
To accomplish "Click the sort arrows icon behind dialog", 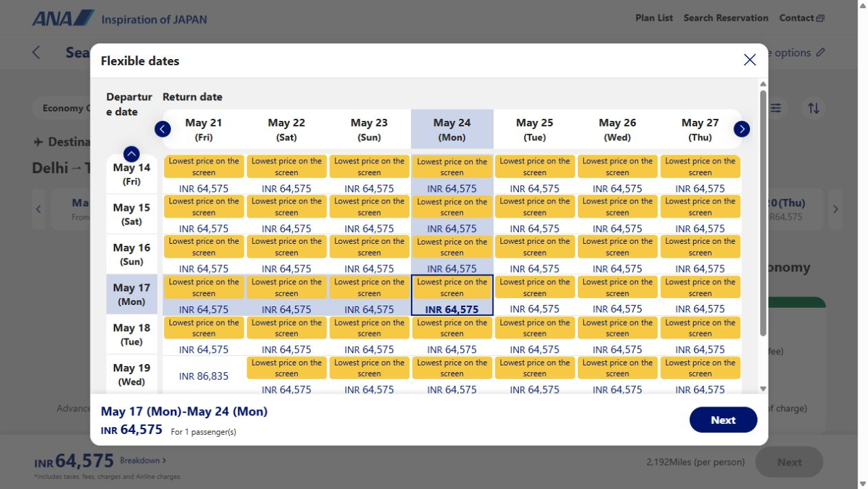I will (813, 109).
